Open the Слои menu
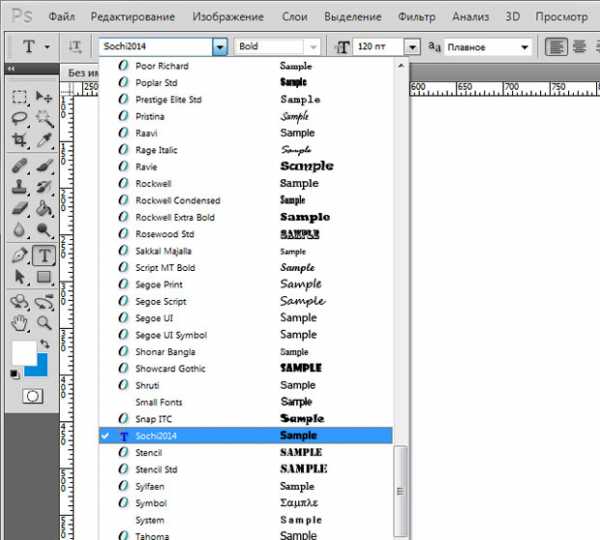Viewport: 600px width, 540px height. click(x=294, y=17)
